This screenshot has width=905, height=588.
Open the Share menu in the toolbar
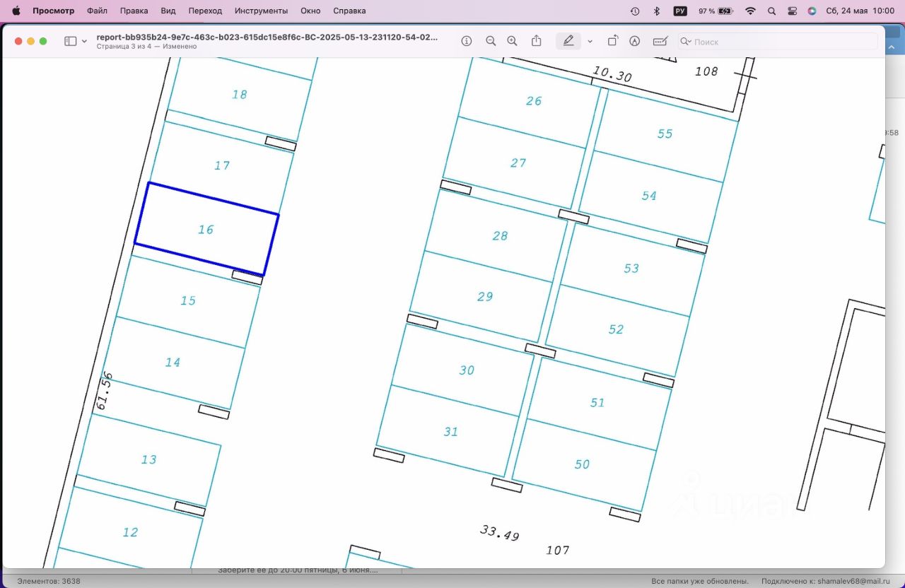(537, 41)
